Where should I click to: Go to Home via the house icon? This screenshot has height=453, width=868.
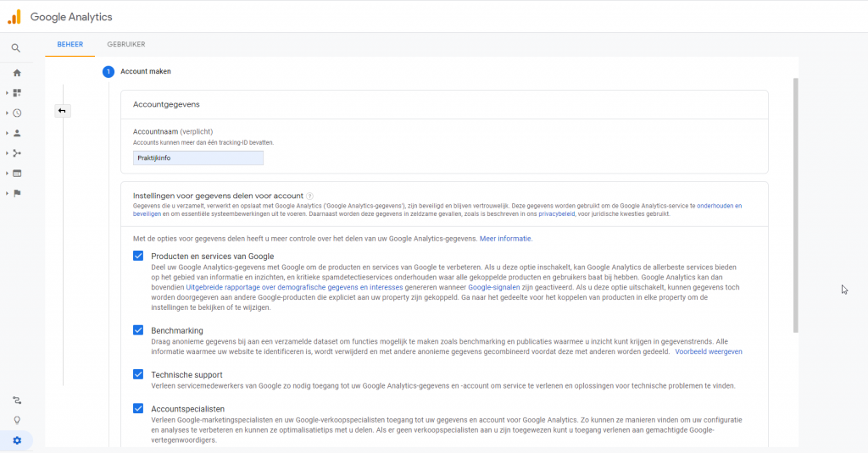pos(17,73)
